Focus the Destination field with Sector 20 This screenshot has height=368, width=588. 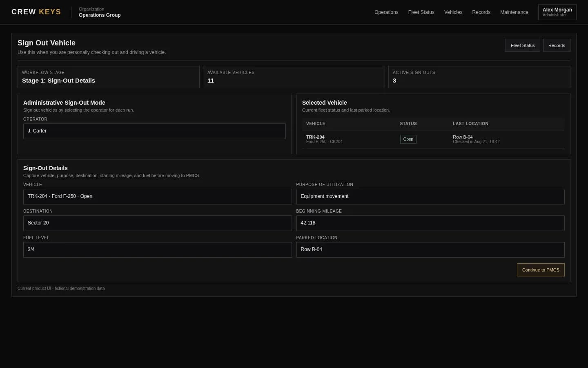coord(157,223)
